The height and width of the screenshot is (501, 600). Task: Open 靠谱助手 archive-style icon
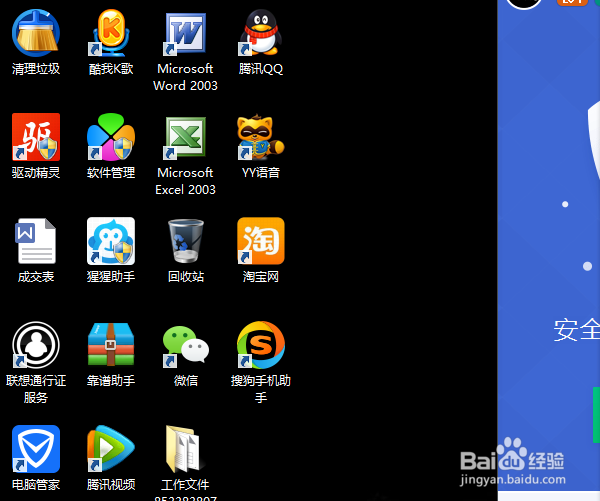tap(111, 345)
